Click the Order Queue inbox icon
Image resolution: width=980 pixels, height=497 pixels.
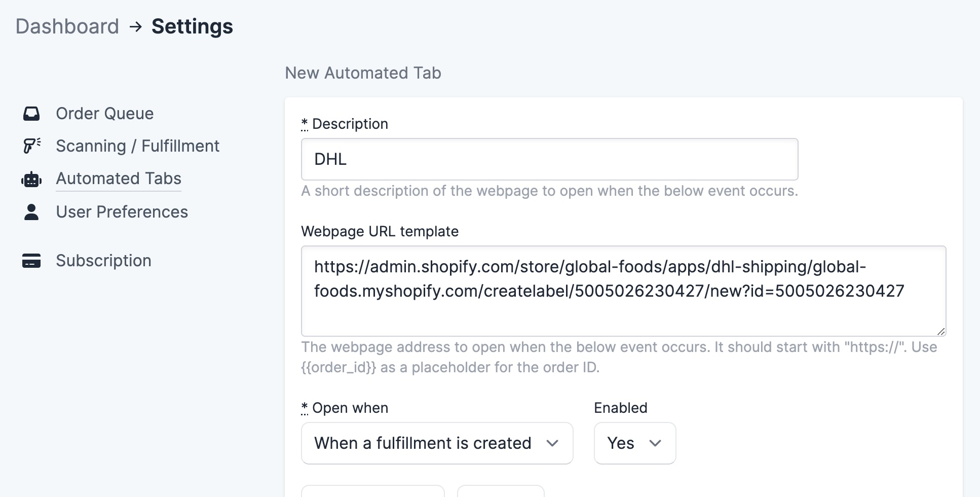click(x=31, y=114)
